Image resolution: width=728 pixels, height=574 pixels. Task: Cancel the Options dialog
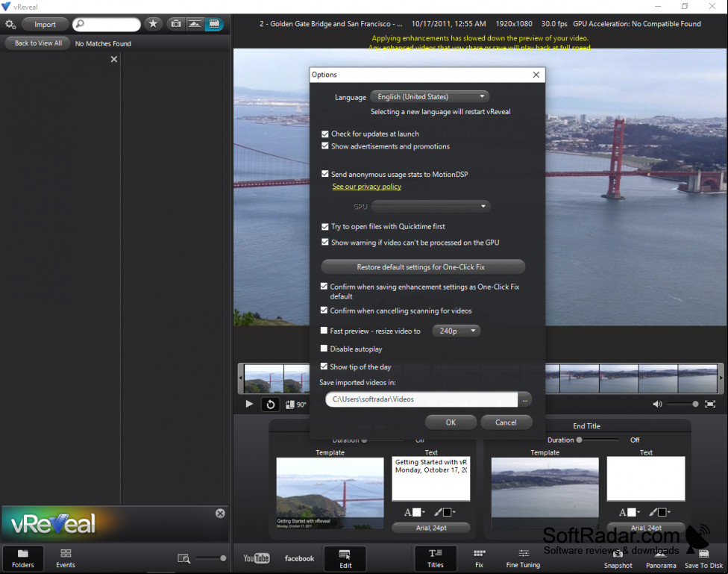click(x=506, y=422)
